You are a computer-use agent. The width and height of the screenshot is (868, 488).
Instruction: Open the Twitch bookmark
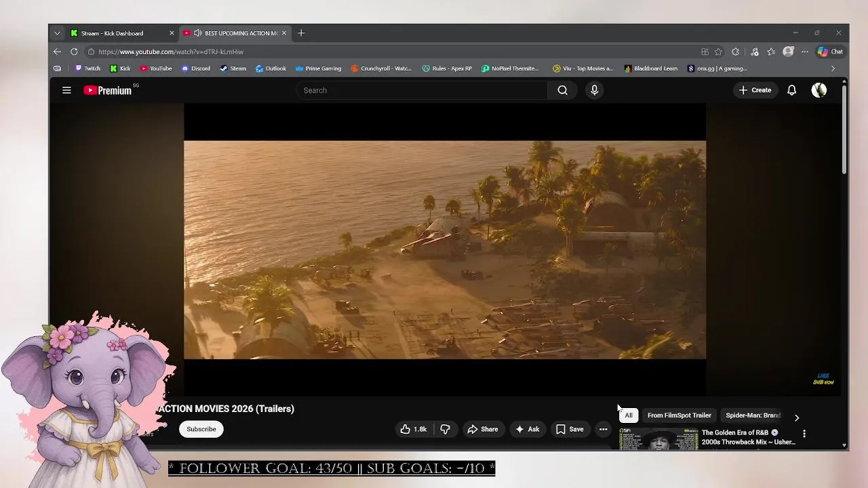87,68
